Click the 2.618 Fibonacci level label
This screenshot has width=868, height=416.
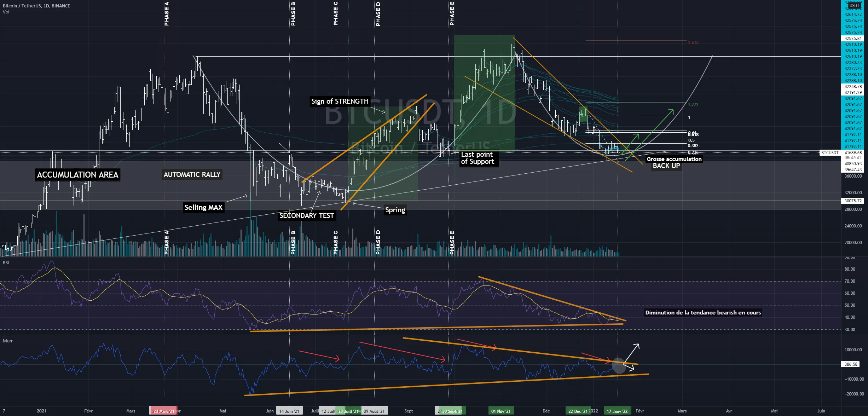click(x=693, y=43)
